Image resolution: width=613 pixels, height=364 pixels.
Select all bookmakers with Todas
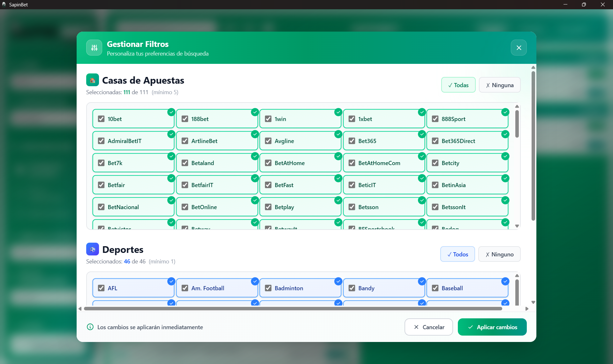pos(458,85)
